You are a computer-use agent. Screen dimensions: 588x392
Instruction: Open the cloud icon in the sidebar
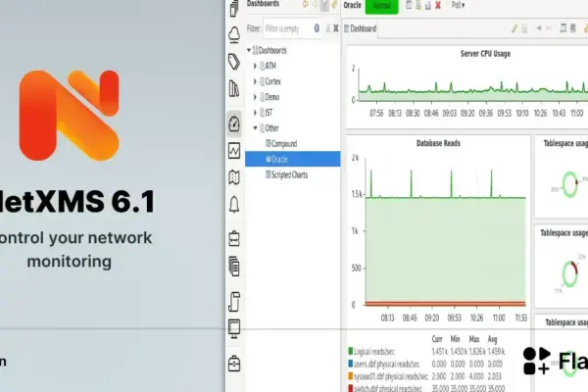point(234,35)
